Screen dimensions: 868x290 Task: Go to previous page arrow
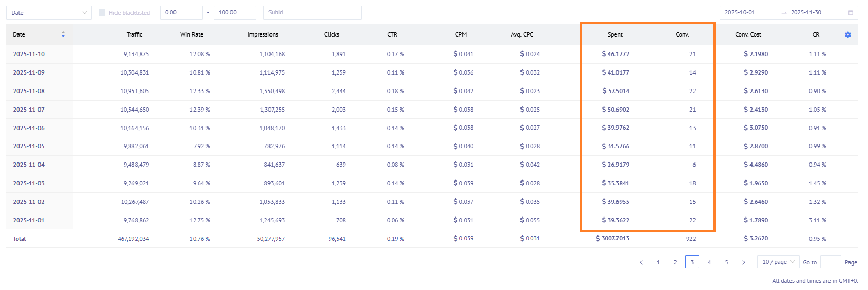click(641, 262)
